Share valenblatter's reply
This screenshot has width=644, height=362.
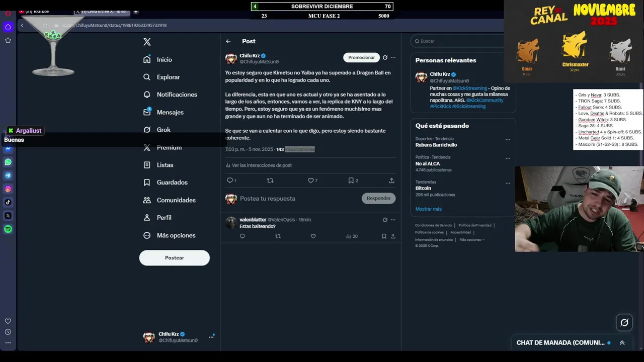pos(393,236)
